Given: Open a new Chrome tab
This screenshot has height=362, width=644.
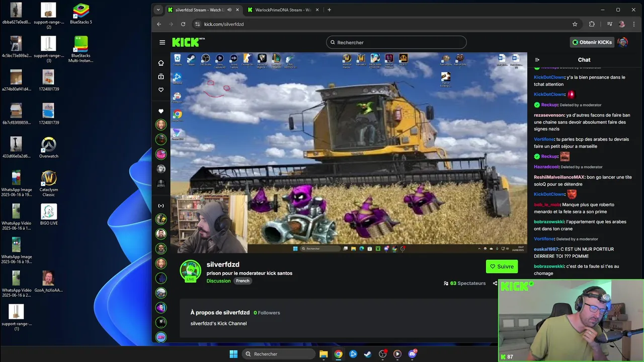Looking at the screenshot, I should pos(329,10).
